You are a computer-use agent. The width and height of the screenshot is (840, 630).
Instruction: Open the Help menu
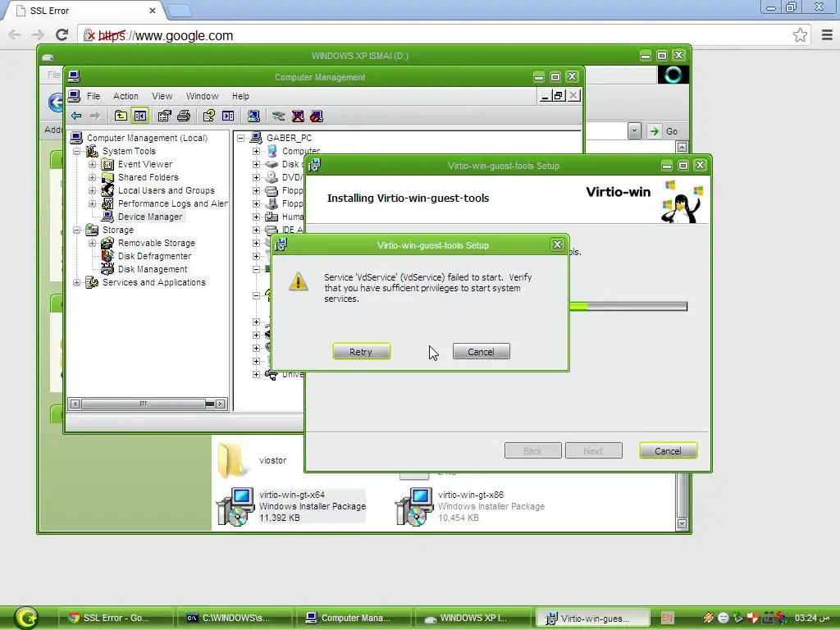[240, 96]
